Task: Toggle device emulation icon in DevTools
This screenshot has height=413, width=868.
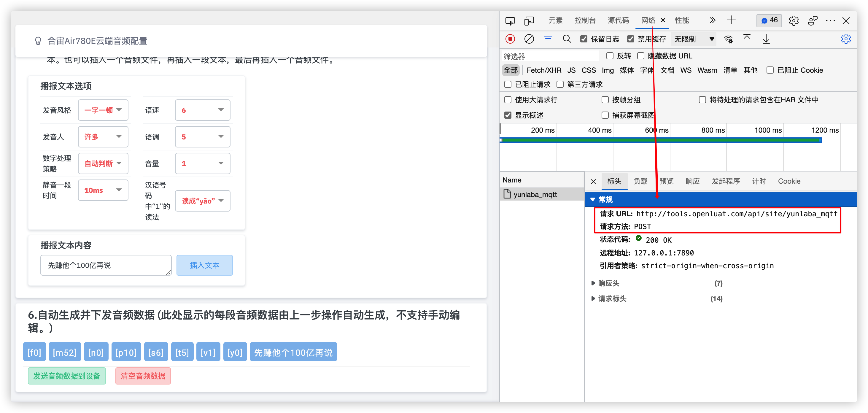Action: pos(529,21)
